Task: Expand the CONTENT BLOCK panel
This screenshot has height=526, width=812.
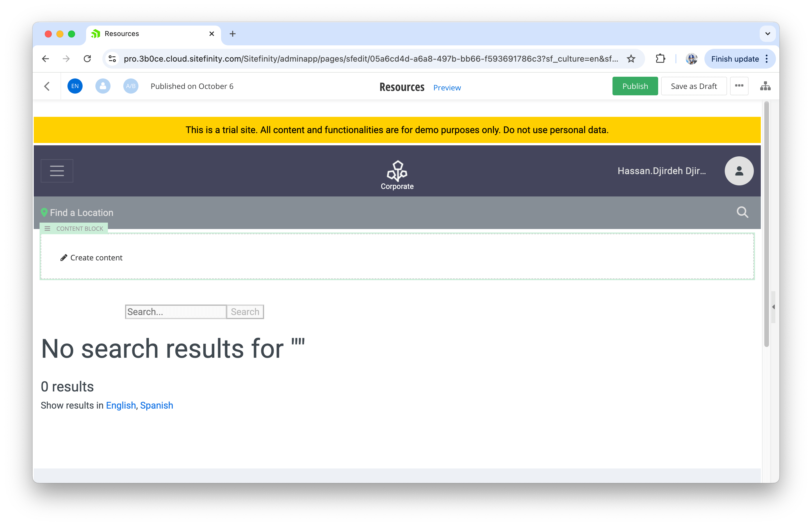Action: (47, 228)
